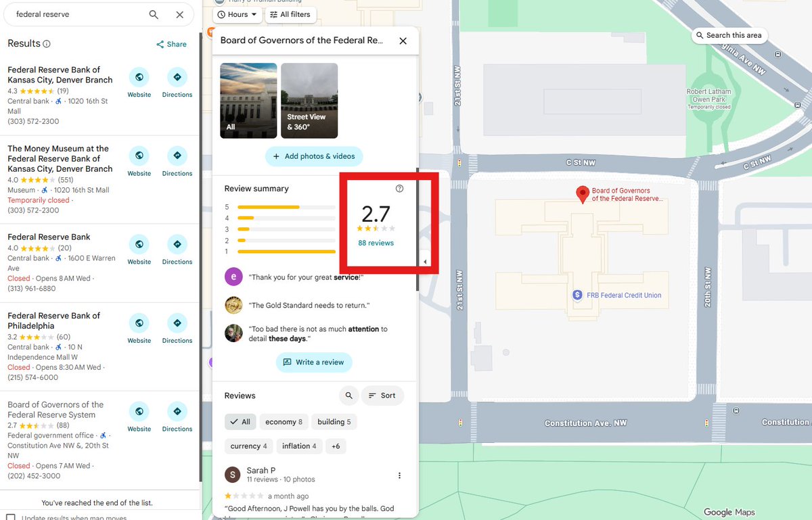Filter reviews by 'economy' chip
Screen dimensions: 812x520
click(x=284, y=422)
